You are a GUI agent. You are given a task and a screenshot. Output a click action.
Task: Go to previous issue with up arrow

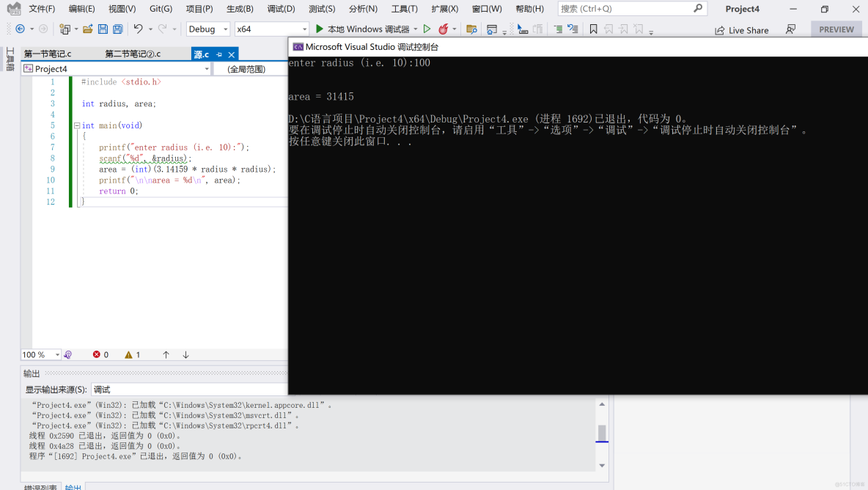(x=166, y=355)
